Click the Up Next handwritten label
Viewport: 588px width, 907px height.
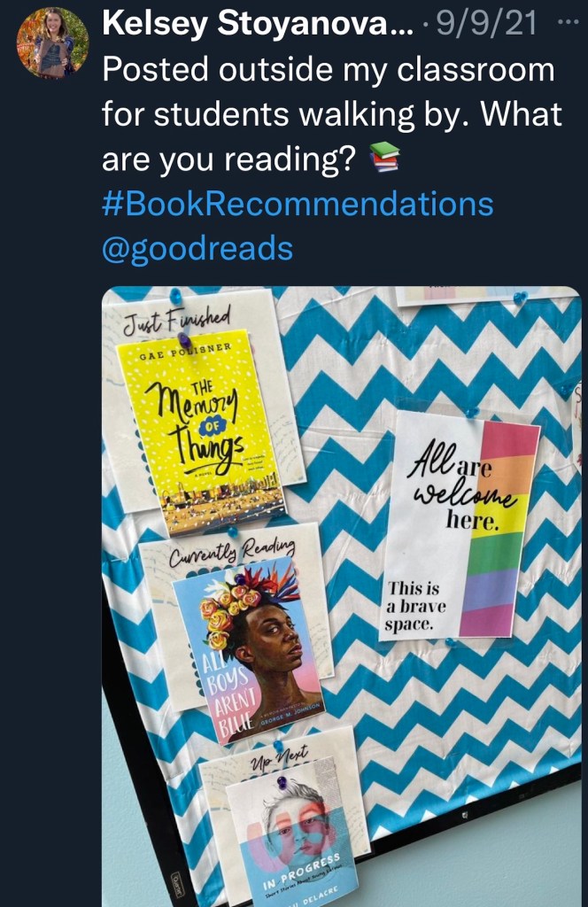279,756
